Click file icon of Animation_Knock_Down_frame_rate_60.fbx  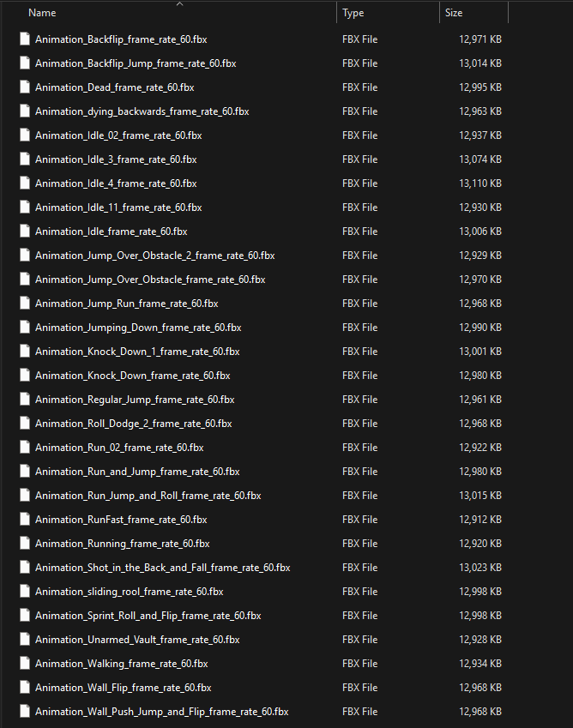25,375
